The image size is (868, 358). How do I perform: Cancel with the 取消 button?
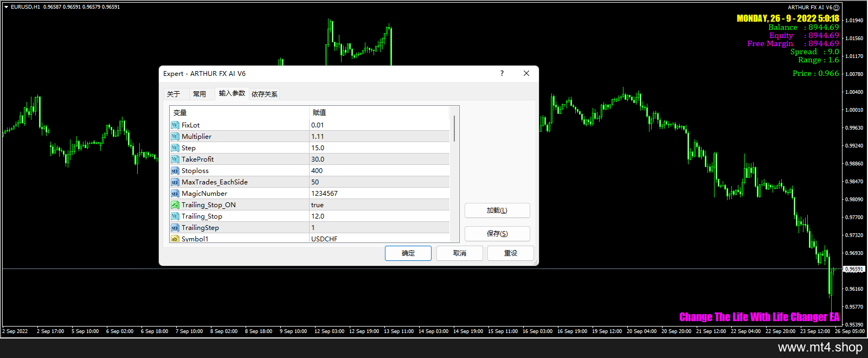pos(460,253)
